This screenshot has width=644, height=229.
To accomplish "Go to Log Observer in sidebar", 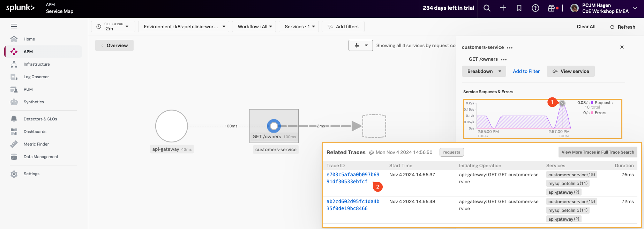I will pos(36,77).
